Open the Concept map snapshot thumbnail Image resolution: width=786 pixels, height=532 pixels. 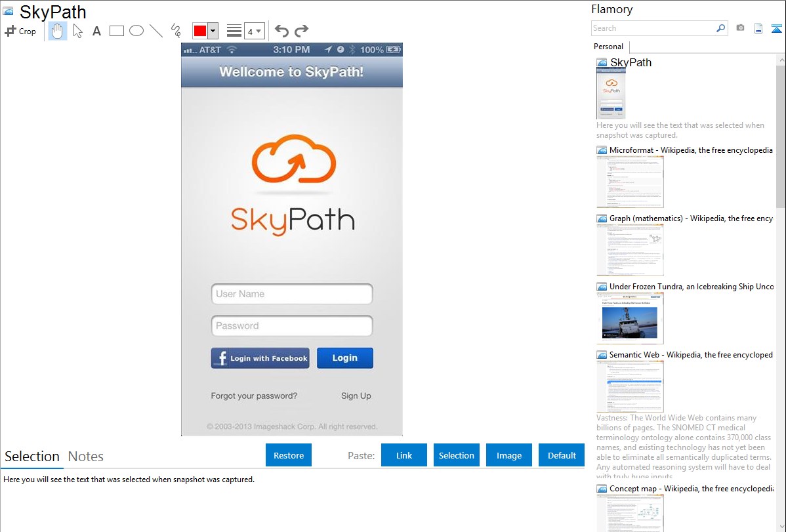click(x=630, y=513)
